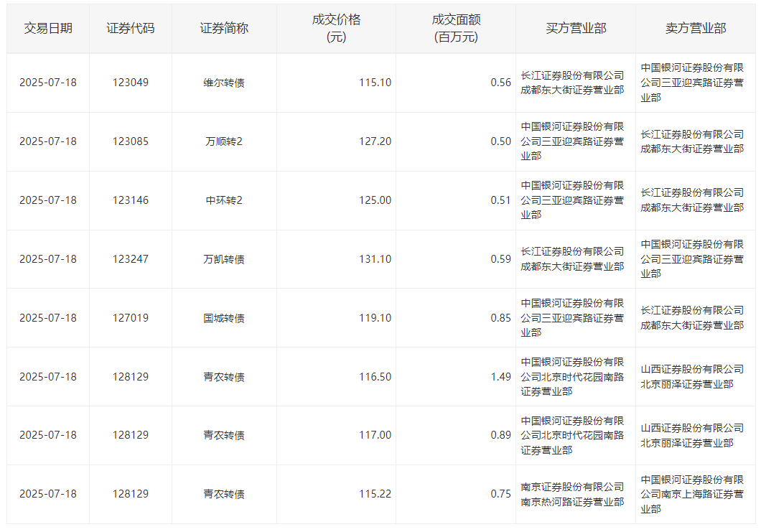Click the date in the 万顺转2 row

pyautogui.click(x=48, y=141)
